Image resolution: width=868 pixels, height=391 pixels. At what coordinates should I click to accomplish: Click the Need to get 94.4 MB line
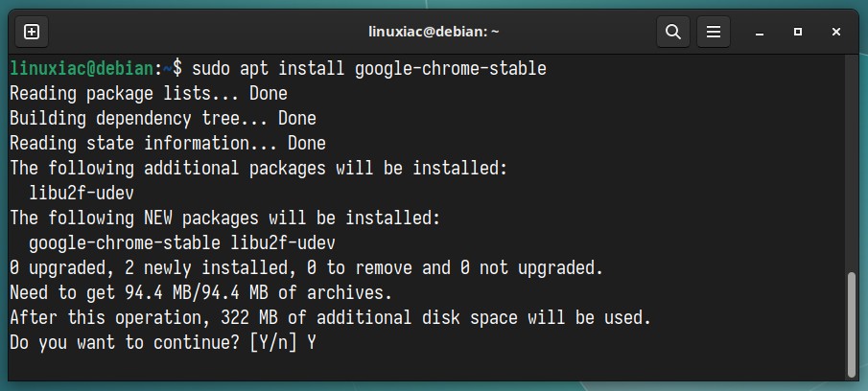tap(201, 292)
